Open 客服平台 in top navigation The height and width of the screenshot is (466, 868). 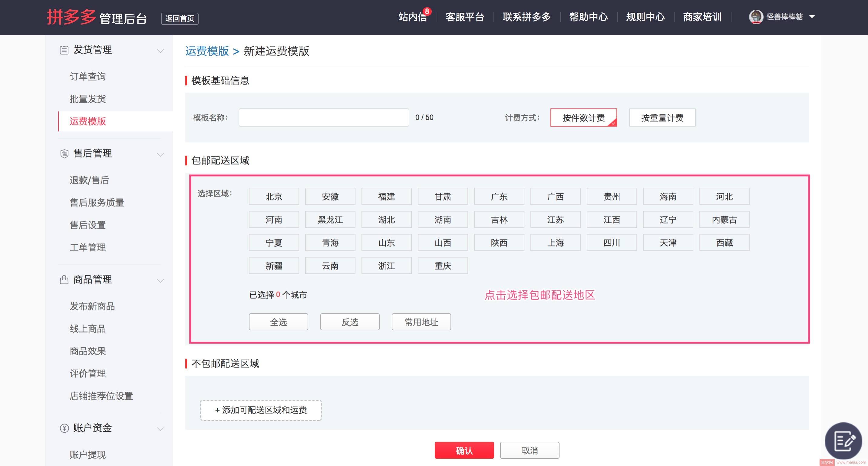click(x=465, y=17)
